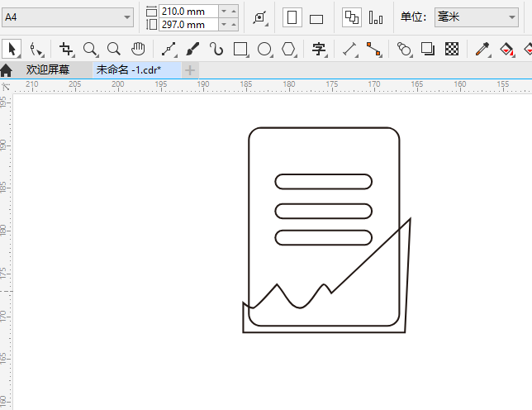Image resolution: width=532 pixels, height=410 pixels.
Task: Choose the Polygon tool
Action: [288, 50]
